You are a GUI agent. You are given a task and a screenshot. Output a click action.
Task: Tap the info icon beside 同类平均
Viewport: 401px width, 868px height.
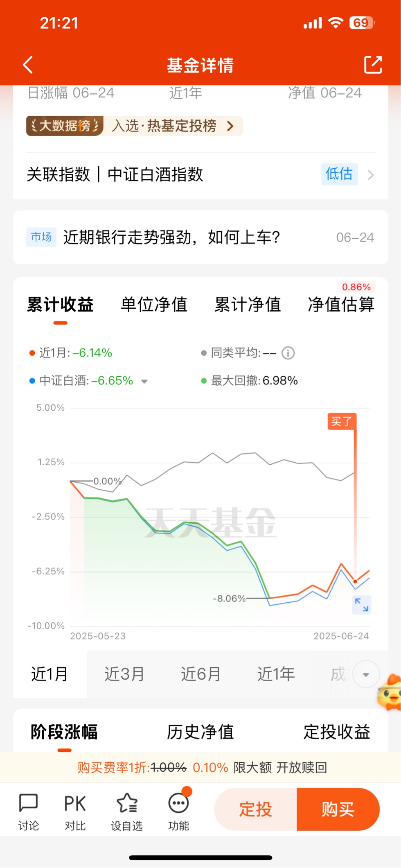(288, 353)
